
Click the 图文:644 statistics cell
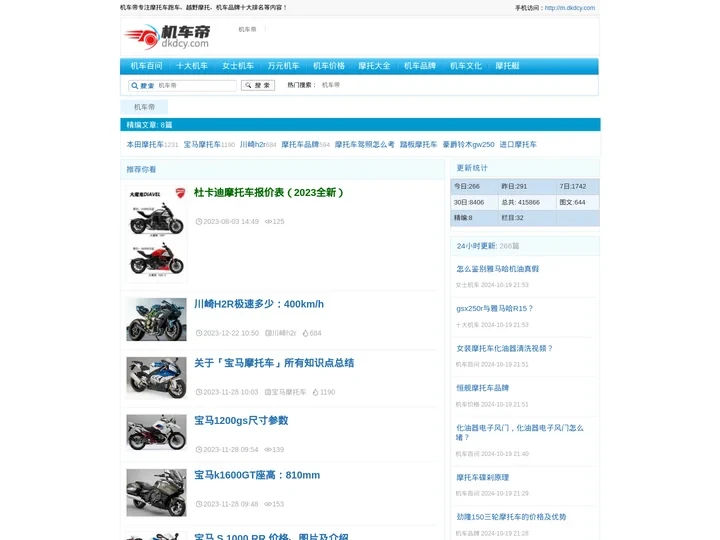click(578, 202)
